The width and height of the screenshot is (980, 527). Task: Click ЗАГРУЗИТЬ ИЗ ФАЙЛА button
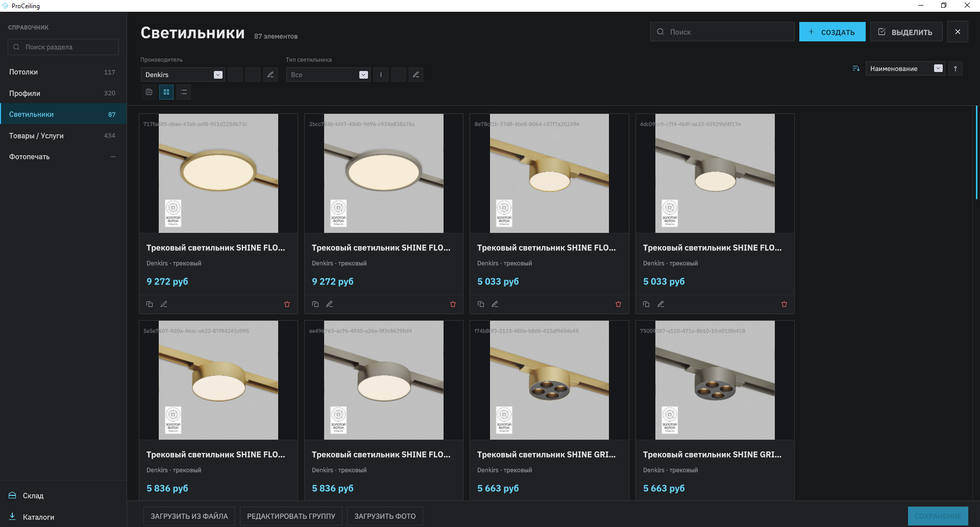(x=189, y=516)
